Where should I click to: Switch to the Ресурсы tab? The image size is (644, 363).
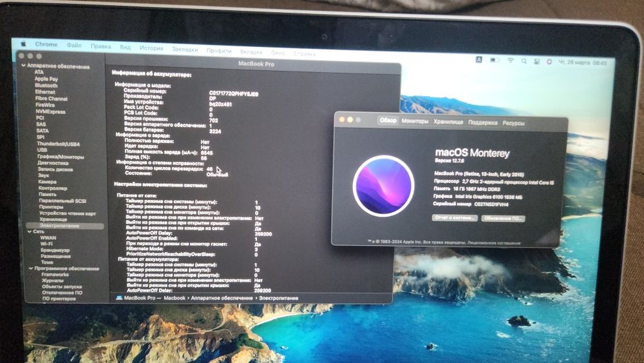point(513,123)
